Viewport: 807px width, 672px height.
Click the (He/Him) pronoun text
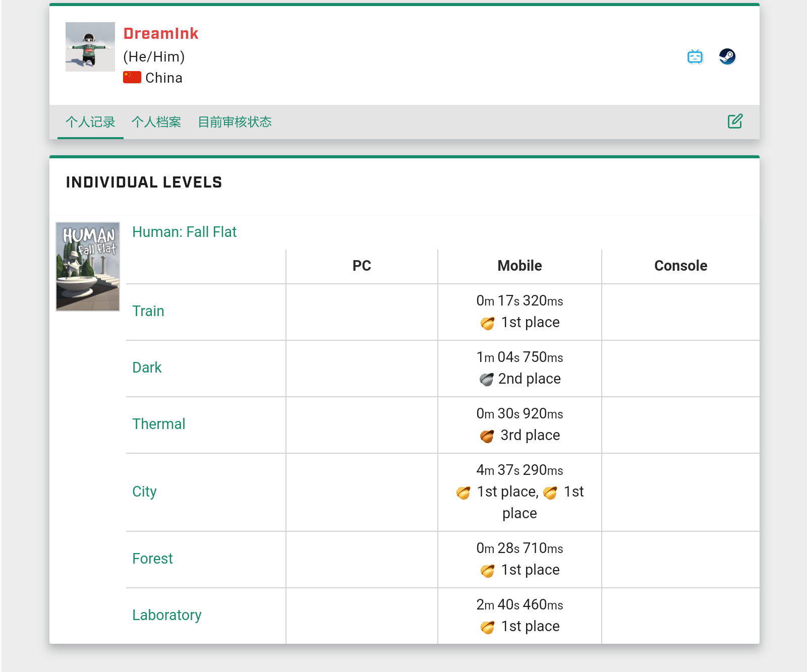[154, 56]
